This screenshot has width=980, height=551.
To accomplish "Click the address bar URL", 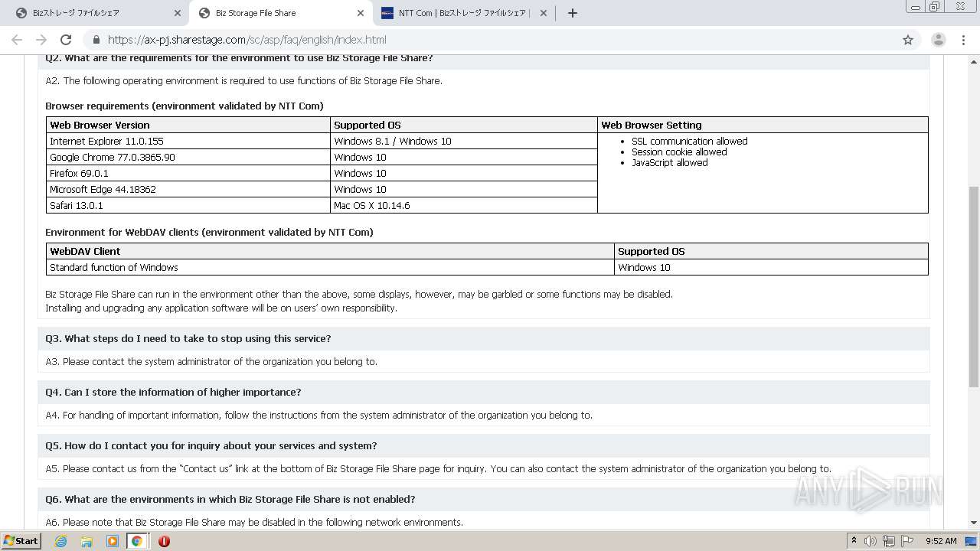I will tap(247, 40).
